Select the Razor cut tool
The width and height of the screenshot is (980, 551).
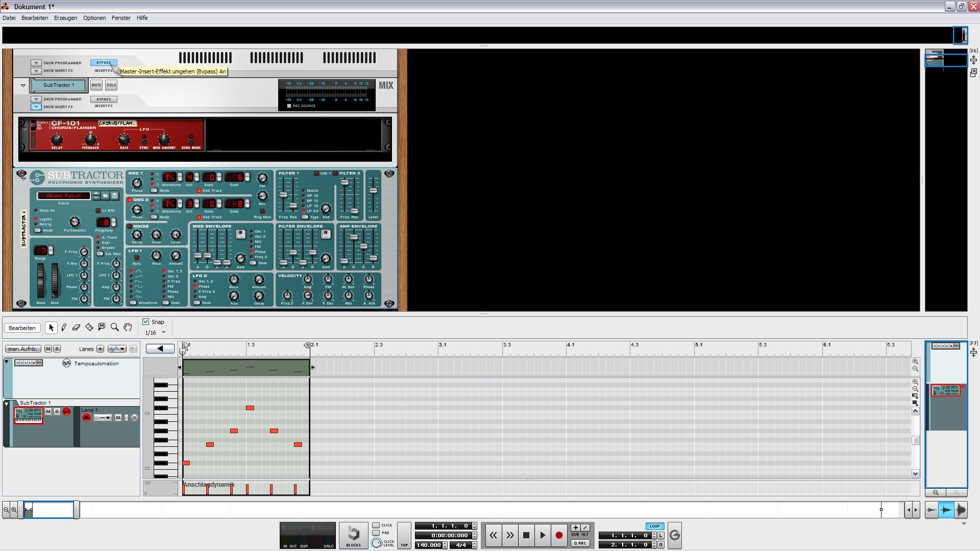click(89, 328)
